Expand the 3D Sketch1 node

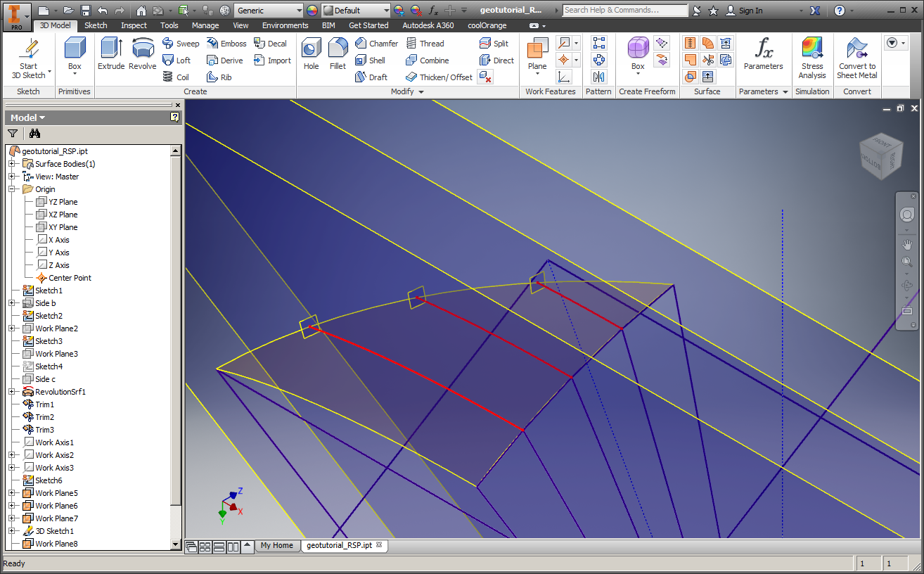(11, 531)
